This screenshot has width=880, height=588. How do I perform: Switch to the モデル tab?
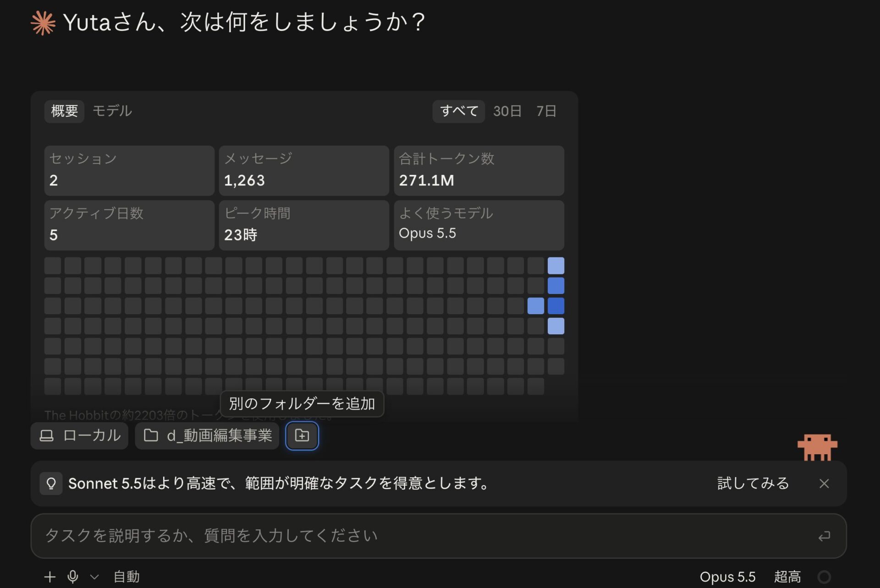112,111
